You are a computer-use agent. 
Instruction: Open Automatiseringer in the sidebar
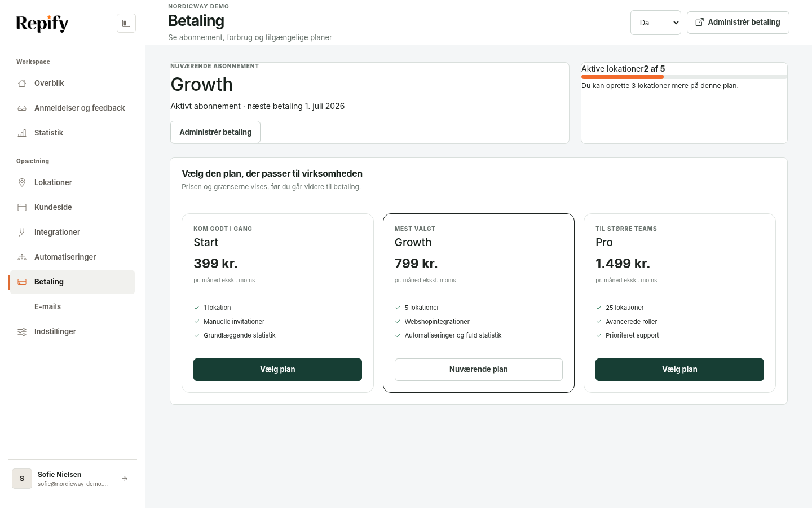(x=72, y=257)
